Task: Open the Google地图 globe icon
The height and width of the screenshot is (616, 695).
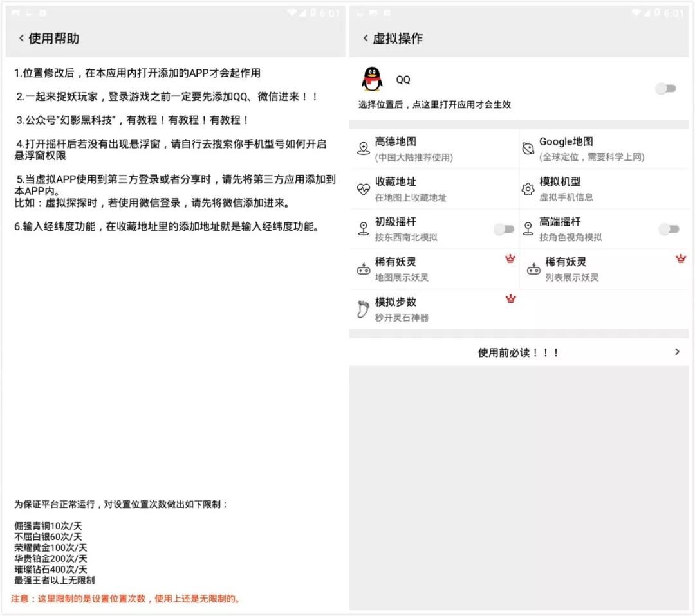Action: coord(528,149)
